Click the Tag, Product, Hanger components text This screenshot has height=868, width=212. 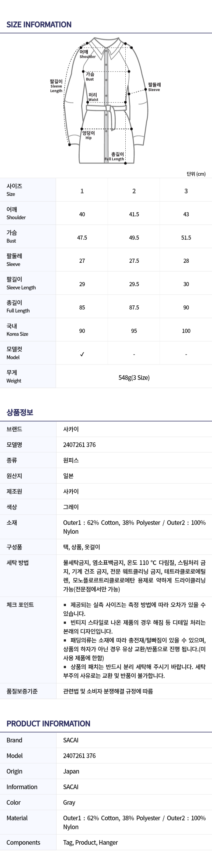pyautogui.click(x=90, y=842)
